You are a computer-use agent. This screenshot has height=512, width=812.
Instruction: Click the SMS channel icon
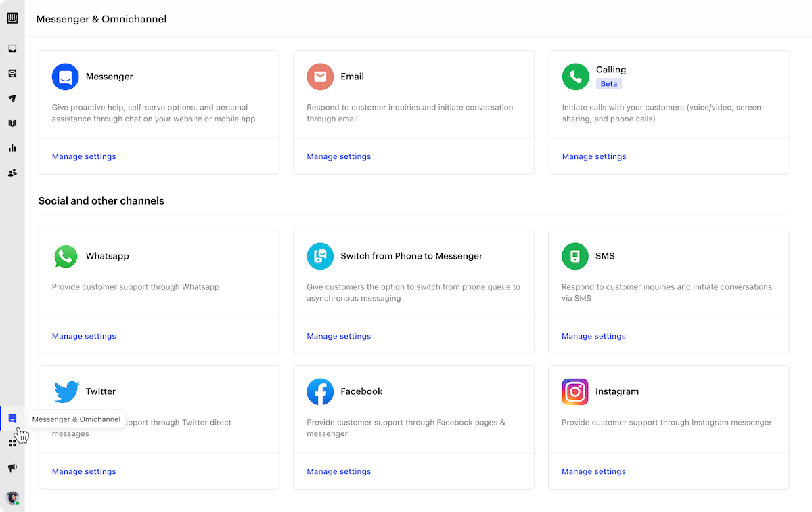(x=575, y=256)
